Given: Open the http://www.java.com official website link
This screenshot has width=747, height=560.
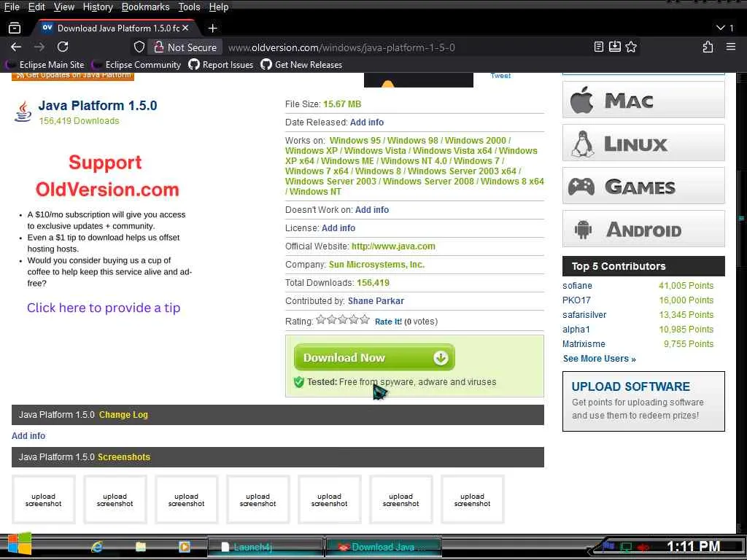Looking at the screenshot, I should (x=393, y=246).
